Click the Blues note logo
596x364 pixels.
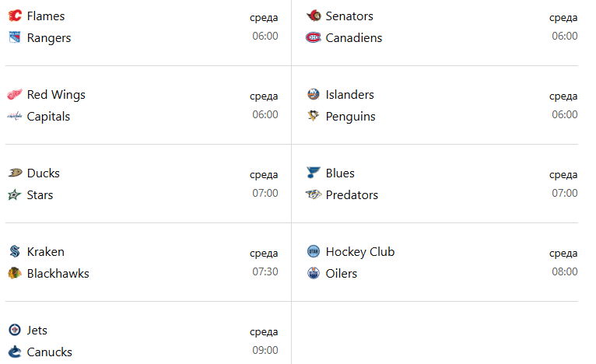[x=314, y=173]
